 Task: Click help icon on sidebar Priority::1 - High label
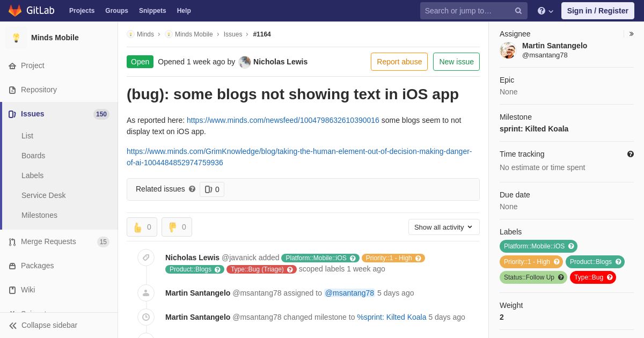point(557,262)
